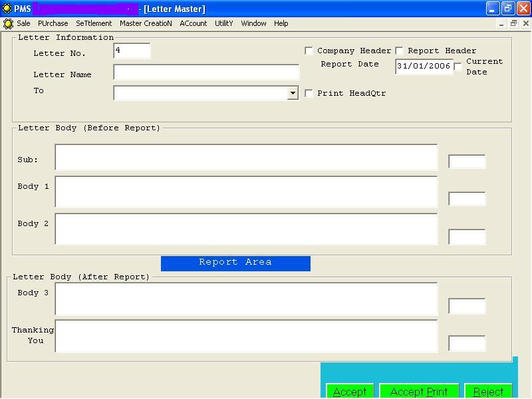The width and height of the screenshot is (532, 399).
Task: Restore the inner Letter Master window
Action: [513, 23]
